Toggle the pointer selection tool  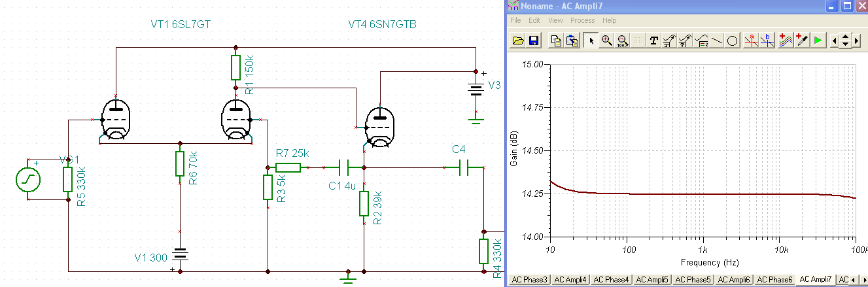click(591, 41)
